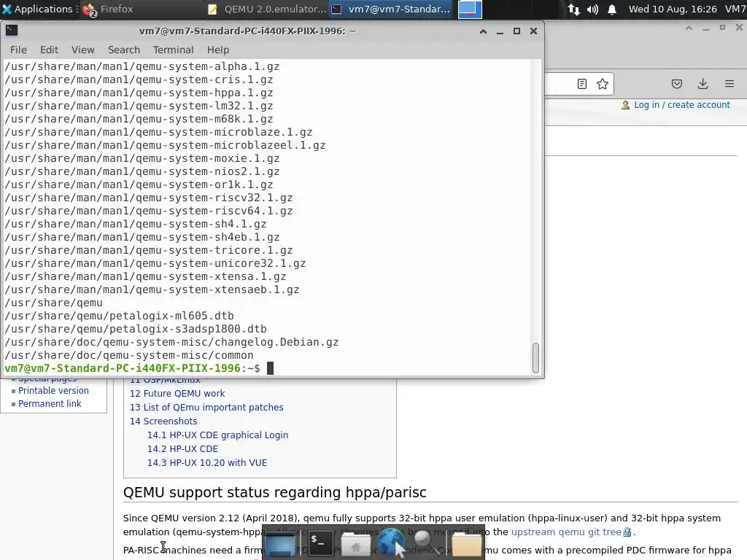This screenshot has height=560, width=747.
Task: Select the vm7@vm7-Standar terminal taskbar entry
Action: point(392,9)
